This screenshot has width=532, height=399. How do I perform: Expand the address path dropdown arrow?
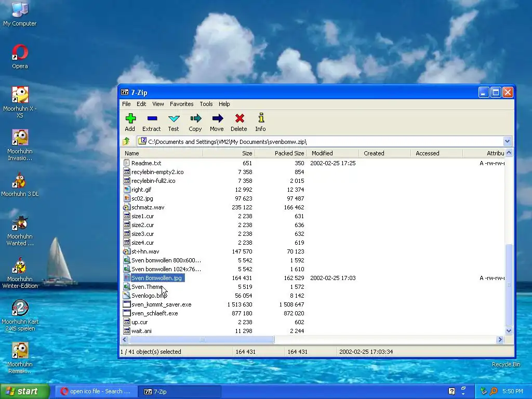(x=507, y=141)
